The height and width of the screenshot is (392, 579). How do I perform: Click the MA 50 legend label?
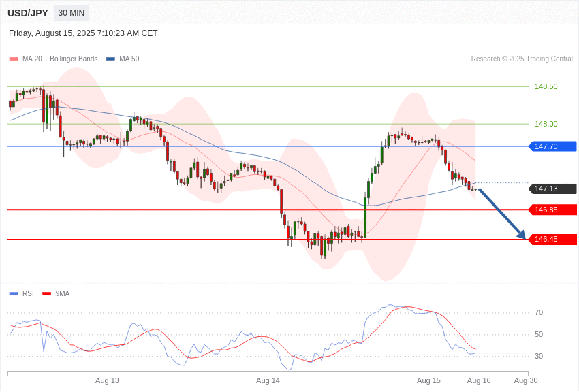(x=129, y=59)
